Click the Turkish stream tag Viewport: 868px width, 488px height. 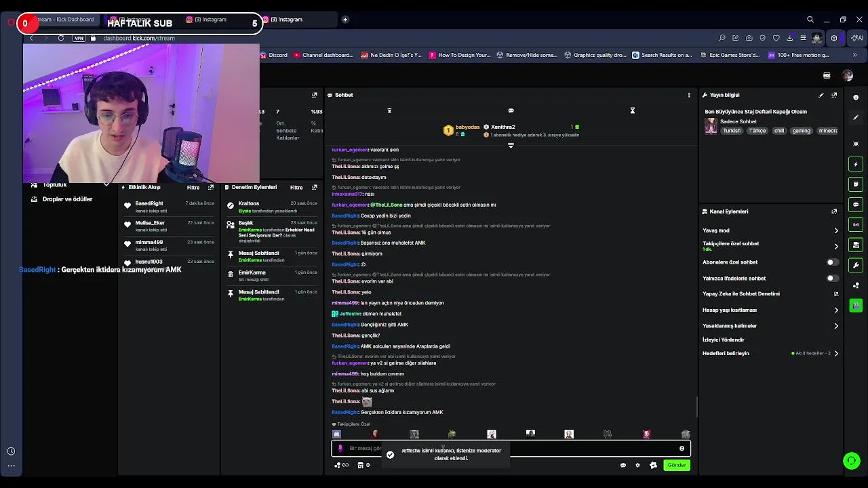pyautogui.click(x=732, y=131)
